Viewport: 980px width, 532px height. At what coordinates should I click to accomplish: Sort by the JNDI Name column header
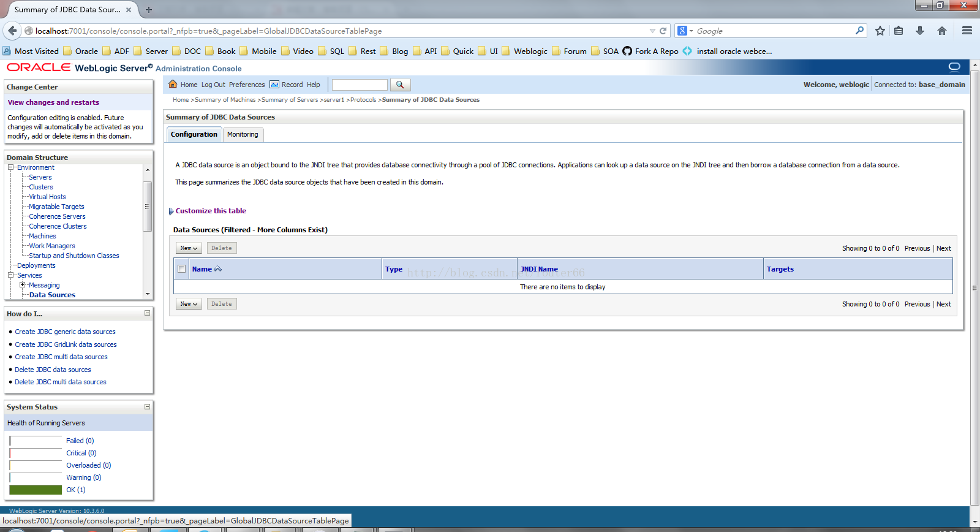tap(539, 269)
